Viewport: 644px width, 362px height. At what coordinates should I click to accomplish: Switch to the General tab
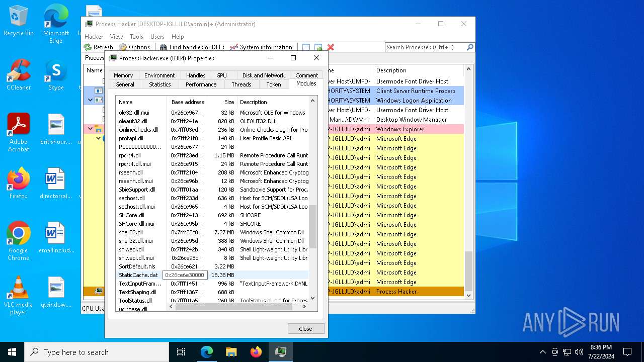(125, 84)
